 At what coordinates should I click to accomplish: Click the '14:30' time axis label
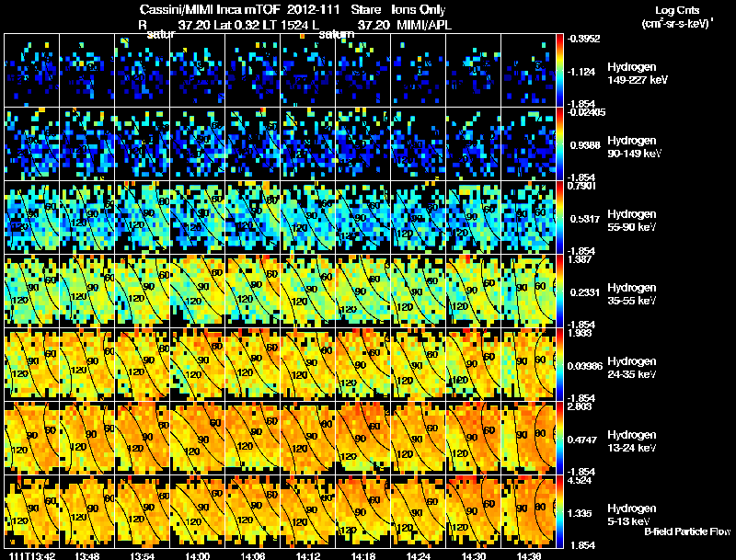[474, 555]
